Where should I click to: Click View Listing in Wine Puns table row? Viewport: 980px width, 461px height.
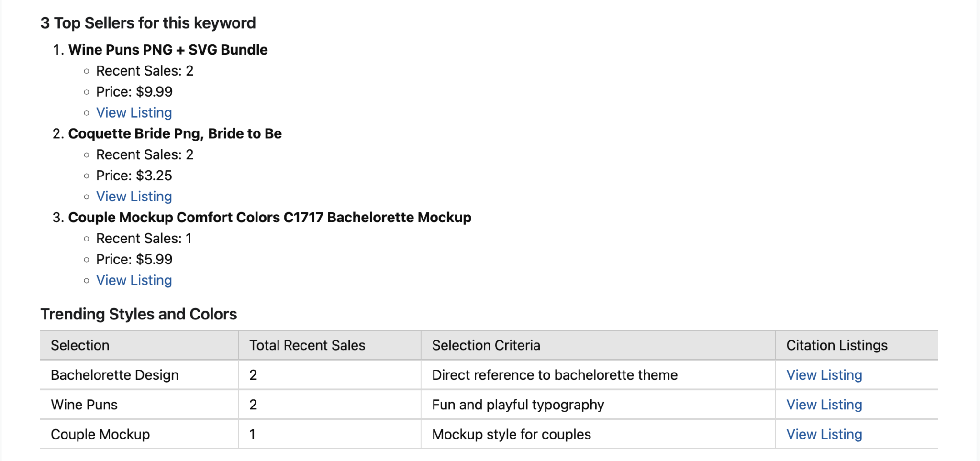coord(824,405)
